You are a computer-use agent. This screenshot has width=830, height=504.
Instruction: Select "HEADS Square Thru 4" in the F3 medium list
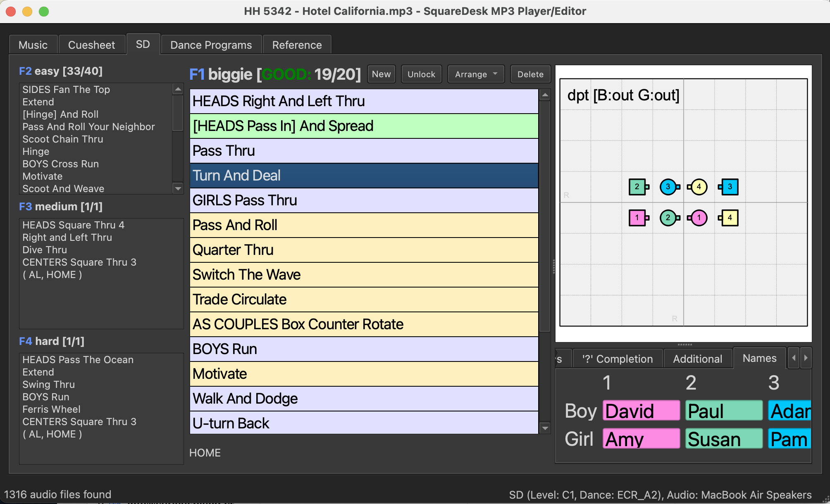tap(73, 225)
